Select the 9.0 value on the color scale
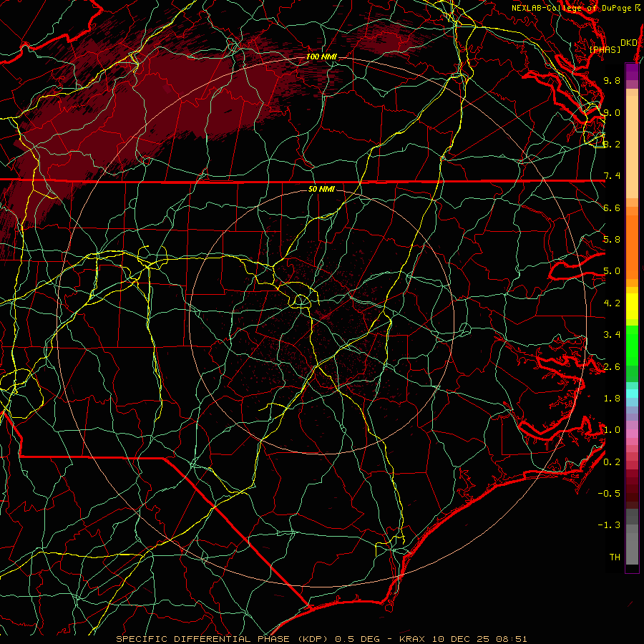This screenshot has height=644, width=644. click(x=612, y=112)
